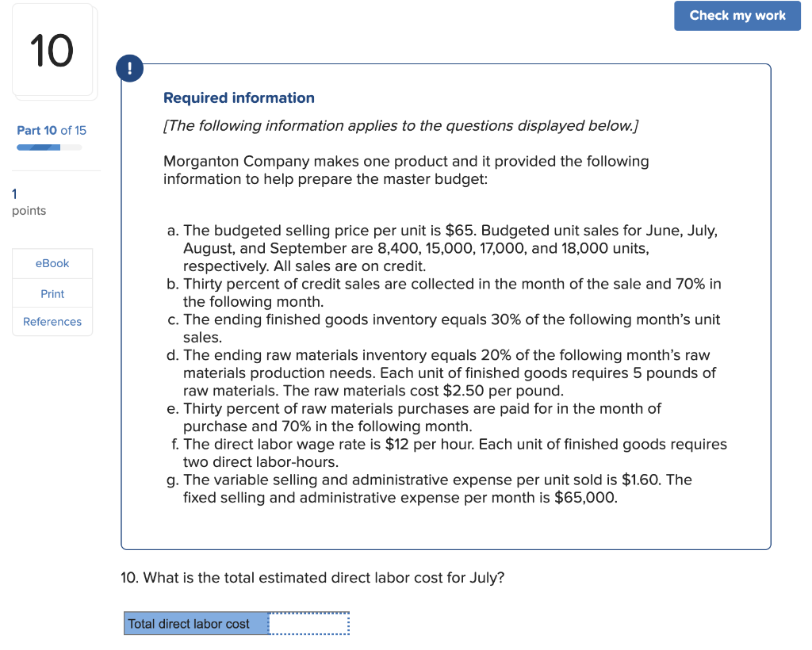Open the References resource
This screenshot has width=812, height=650.
(x=52, y=322)
